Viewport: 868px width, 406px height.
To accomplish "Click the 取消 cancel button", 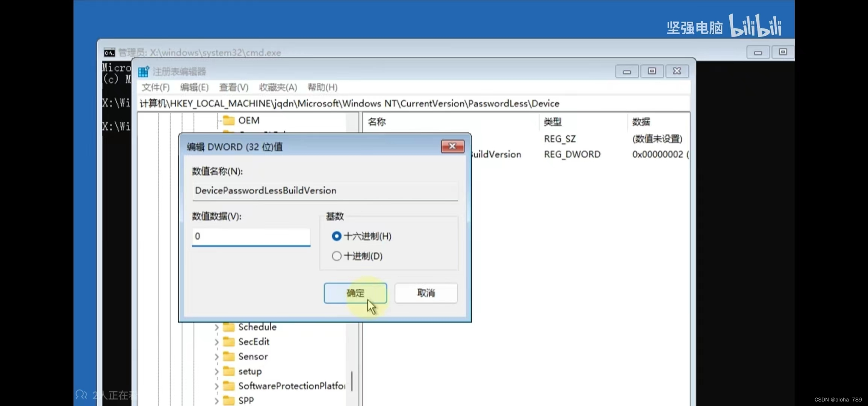I will 426,293.
